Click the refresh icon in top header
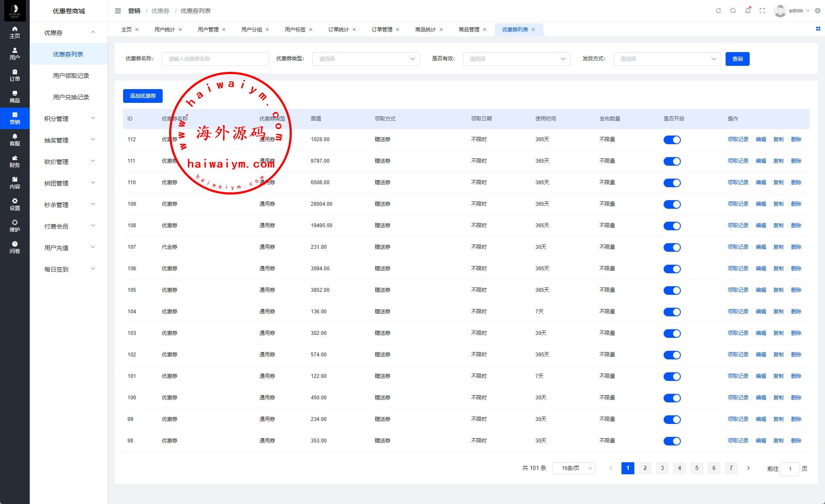825x504 pixels. tap(718, 11)
